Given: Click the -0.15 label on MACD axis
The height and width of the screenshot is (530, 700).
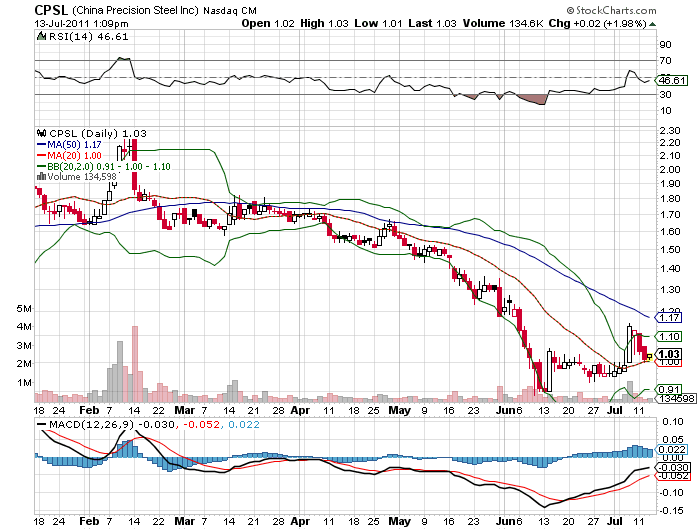Looking at the screenshot, I should click(671, 510).
